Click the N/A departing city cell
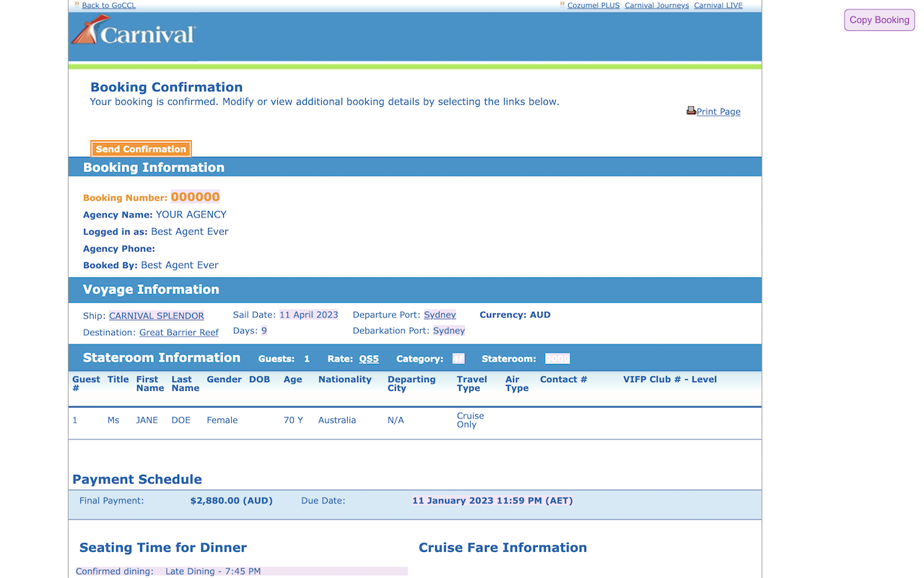924x578 pixels. click(x=396, y=420)
